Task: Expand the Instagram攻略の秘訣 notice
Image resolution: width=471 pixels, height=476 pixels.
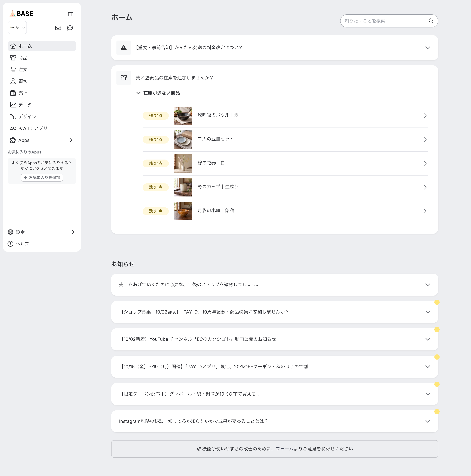Action: pyautogui.click(x=275, y=421)
